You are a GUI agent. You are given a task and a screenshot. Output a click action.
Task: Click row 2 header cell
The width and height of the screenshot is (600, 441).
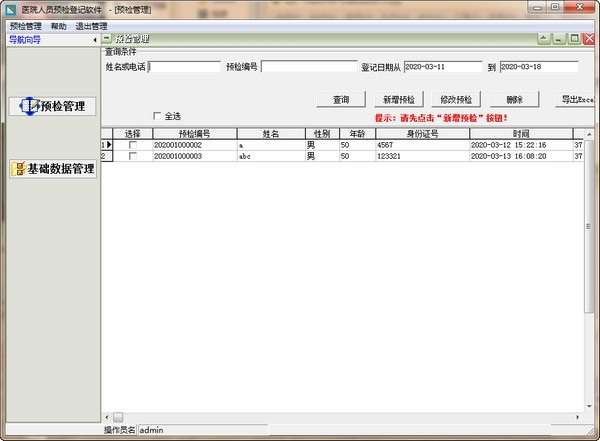[107, 156]
